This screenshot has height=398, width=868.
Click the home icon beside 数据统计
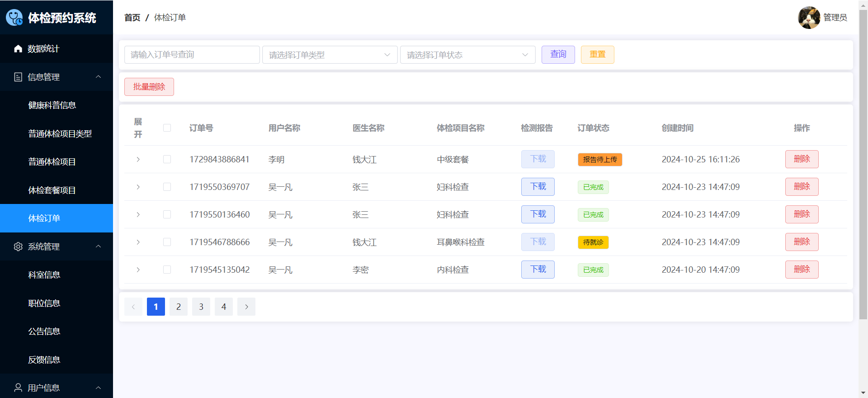[18, 49]
